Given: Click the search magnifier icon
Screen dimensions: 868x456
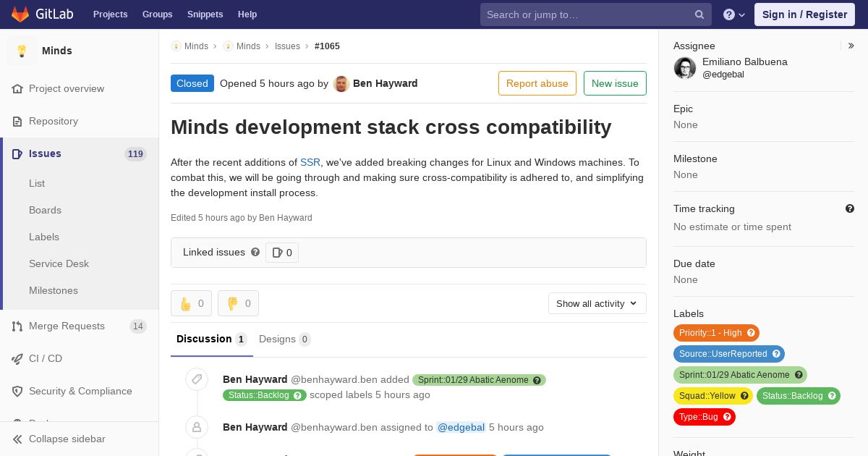Looking at the screenshot, I should coord(699,14).
